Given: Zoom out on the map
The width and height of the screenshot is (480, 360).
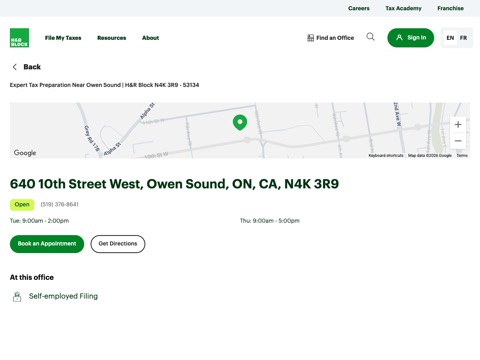Looking at the screenshot, I should [458, 141].
